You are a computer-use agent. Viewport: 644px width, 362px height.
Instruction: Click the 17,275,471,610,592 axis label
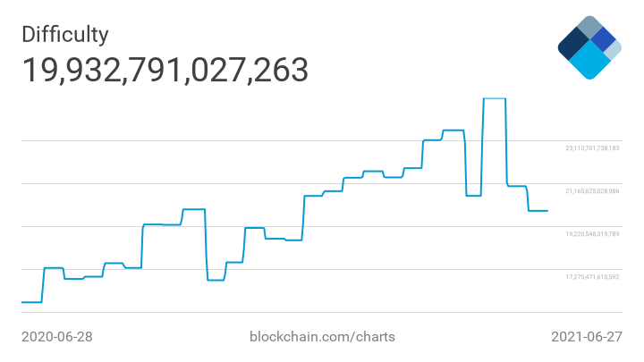tap(592, 277)
